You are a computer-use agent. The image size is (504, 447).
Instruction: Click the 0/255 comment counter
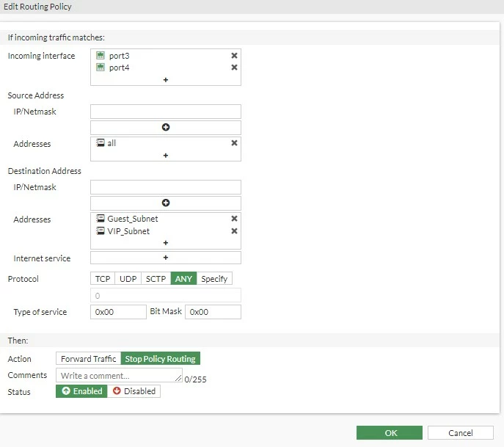195,379
